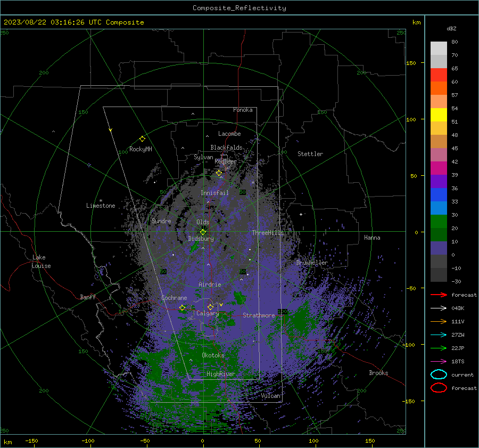Click the Sundre city label
479x448 pixels.
tap(161, 221)
